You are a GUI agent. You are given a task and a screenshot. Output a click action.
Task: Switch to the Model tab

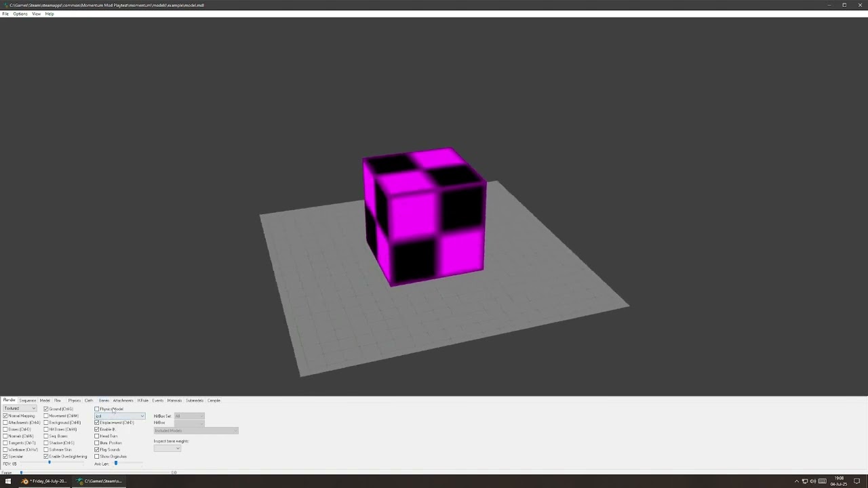coord(45,401)
